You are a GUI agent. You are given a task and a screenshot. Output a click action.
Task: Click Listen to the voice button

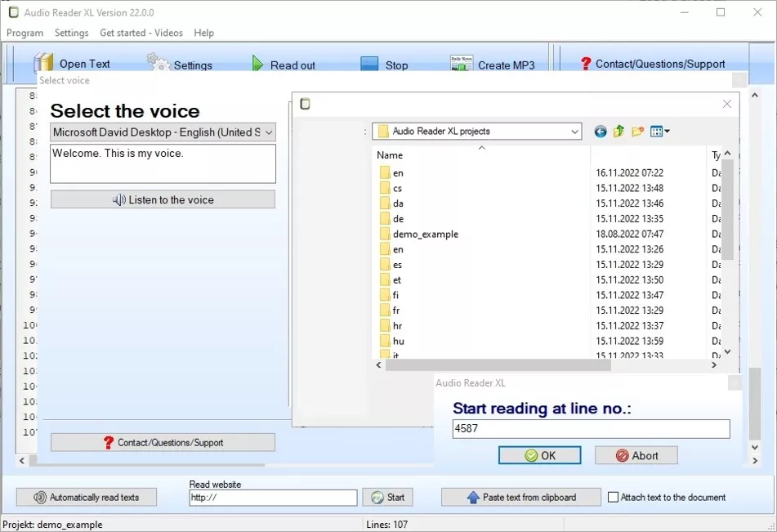[x=163, y=199]
